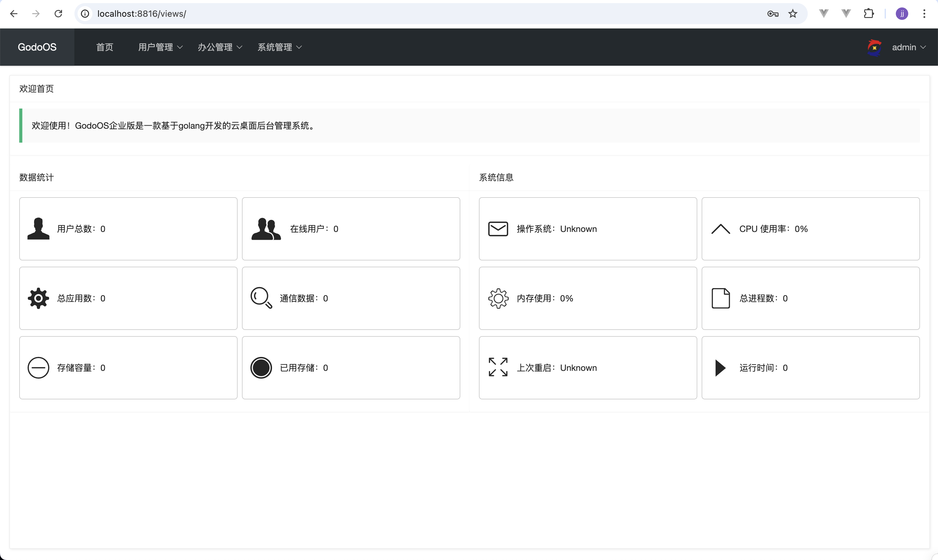Go to 首页 in the navigation bar
The height and width of the screenshot is (560, 938).
(105, 47)
